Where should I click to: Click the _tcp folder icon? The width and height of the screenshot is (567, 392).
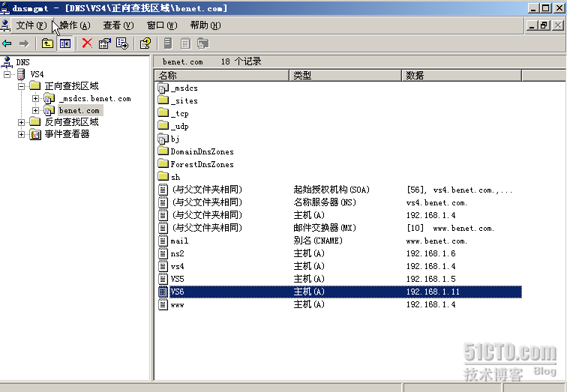pyautogui.click(x=163, y=112)
